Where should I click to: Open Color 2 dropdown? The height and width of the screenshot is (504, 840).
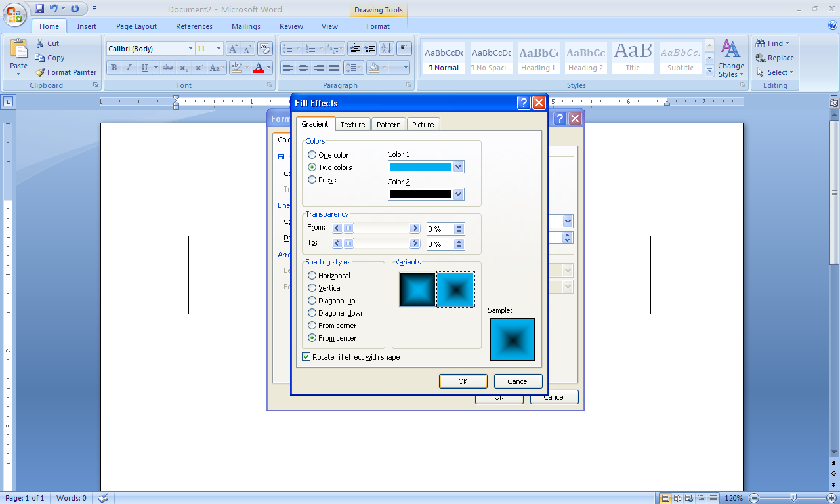tap(459, 194)
